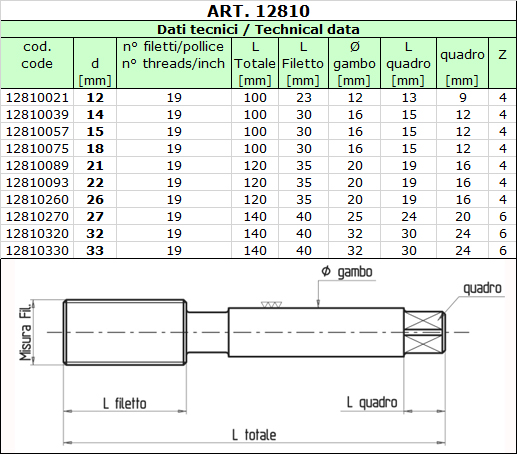Image resolution: width=517 pixels, height=454 pixels.
Task: Click L Filetto value 23 in row 12810021
Action: [x=304, y=98]
